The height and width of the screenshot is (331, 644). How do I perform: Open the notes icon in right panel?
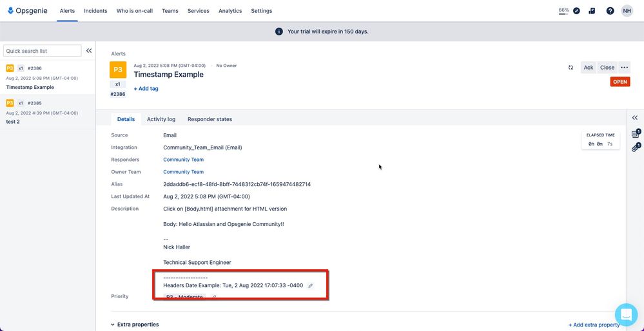[636, 134]
